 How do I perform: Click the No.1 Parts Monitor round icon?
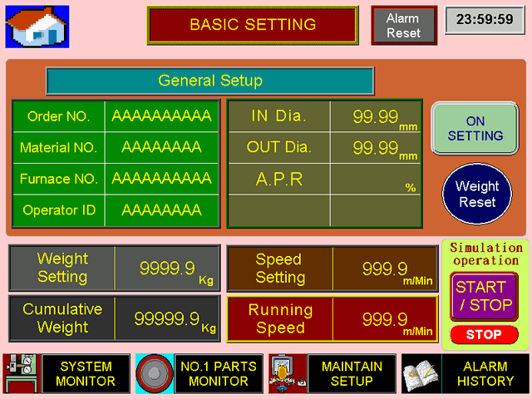pyautogui.click(x=155, y=374)
